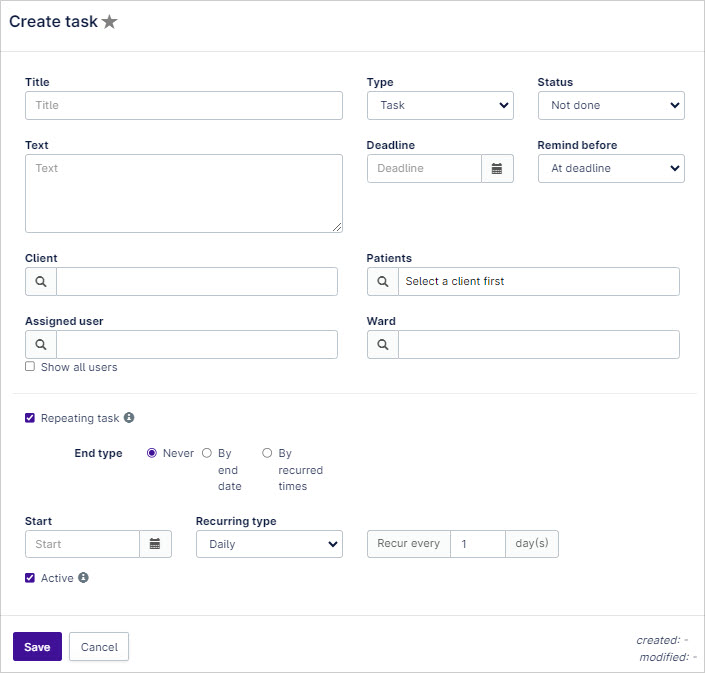Image resolution: width=705 pixels, height=673 pixels.
Task: Grab the Text area resize handle
Action: click(x=337, y=227)
